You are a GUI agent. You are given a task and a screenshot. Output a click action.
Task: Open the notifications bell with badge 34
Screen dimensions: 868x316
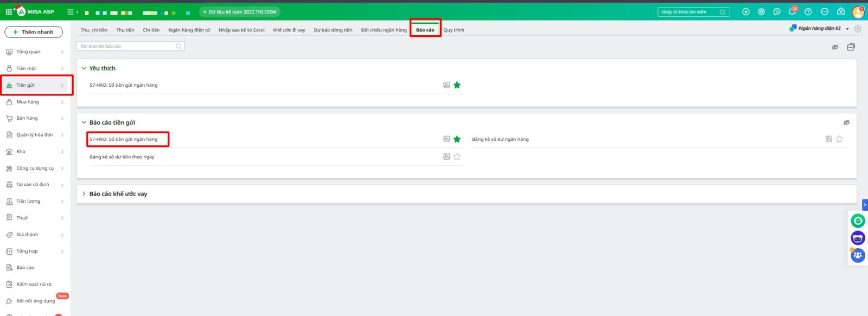point(792,12)
